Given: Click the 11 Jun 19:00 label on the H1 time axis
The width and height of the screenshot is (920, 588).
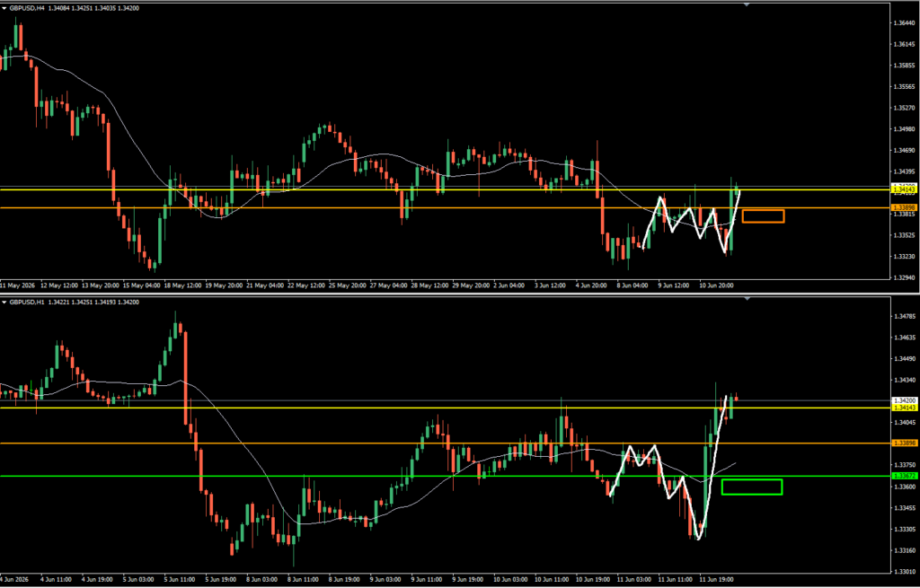Looking at the screenshot, I should click(x=717, y=580).
